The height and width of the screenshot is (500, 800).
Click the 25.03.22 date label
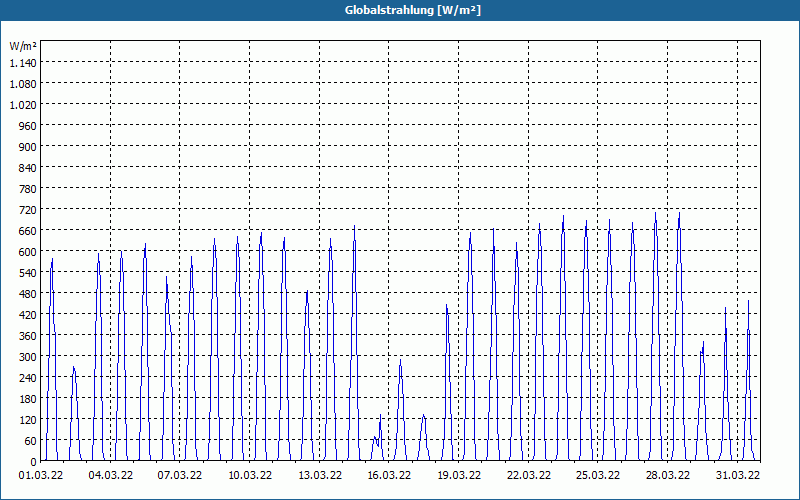point(598,476)
